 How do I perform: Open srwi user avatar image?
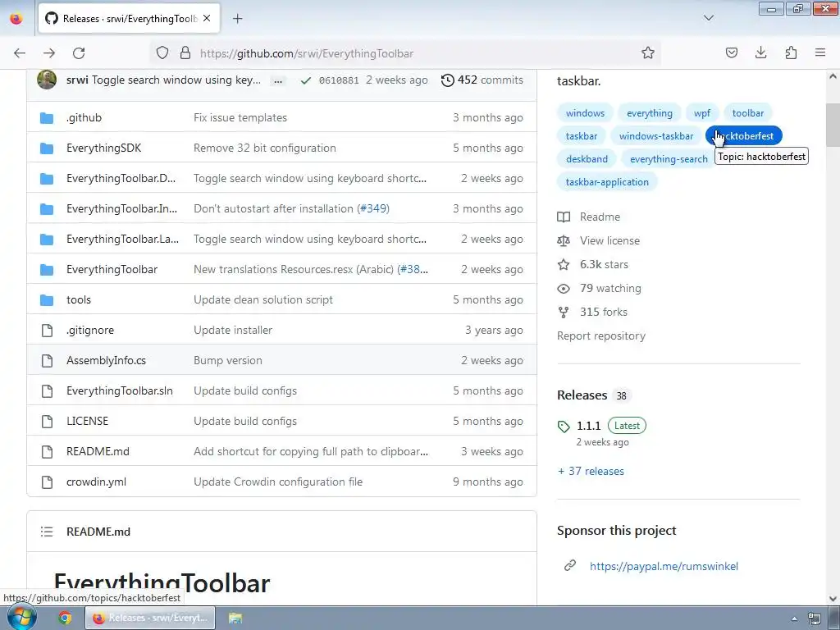point(47,80)
